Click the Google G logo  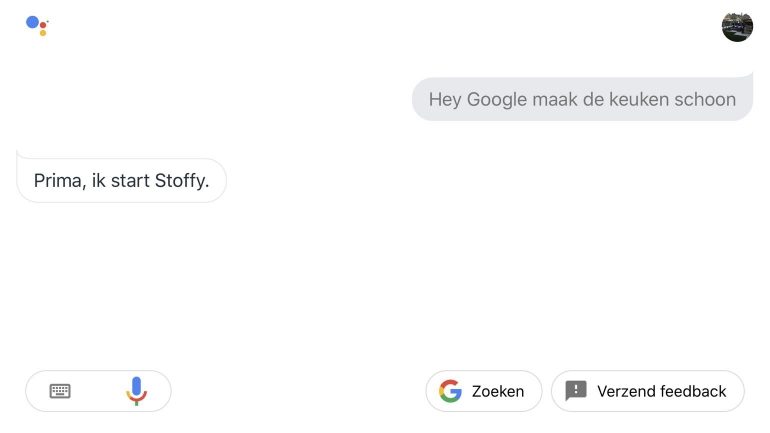[x=451, y=391]
